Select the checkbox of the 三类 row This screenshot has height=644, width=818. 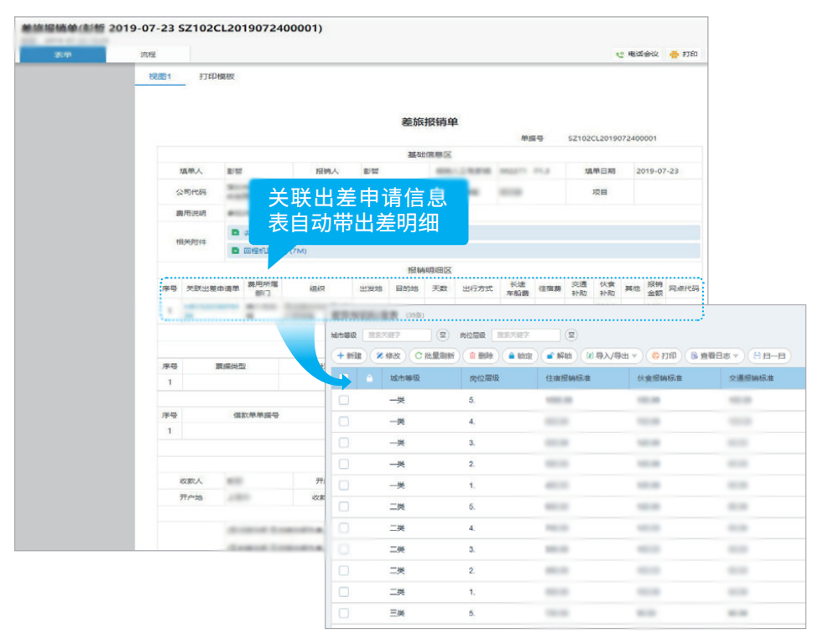344,613
